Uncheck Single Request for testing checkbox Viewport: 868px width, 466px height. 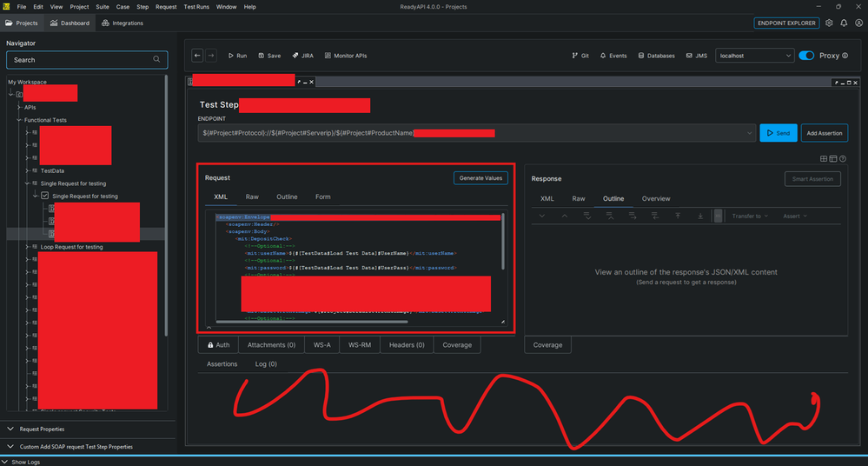45,196
